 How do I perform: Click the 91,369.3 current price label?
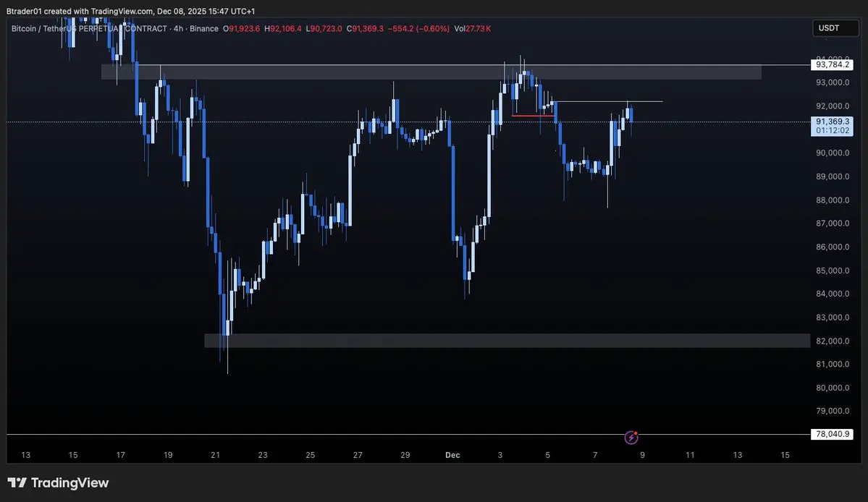click(x=832, y=122)
